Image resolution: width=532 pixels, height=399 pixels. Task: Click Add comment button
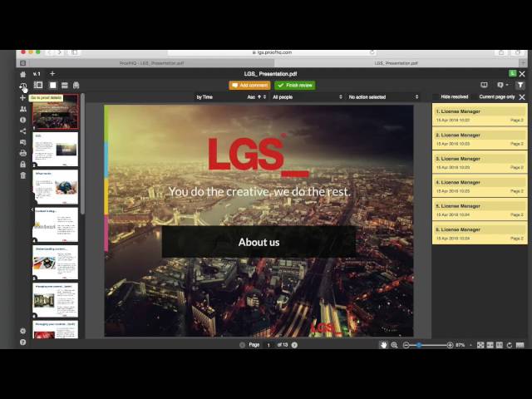pos(249,85)
